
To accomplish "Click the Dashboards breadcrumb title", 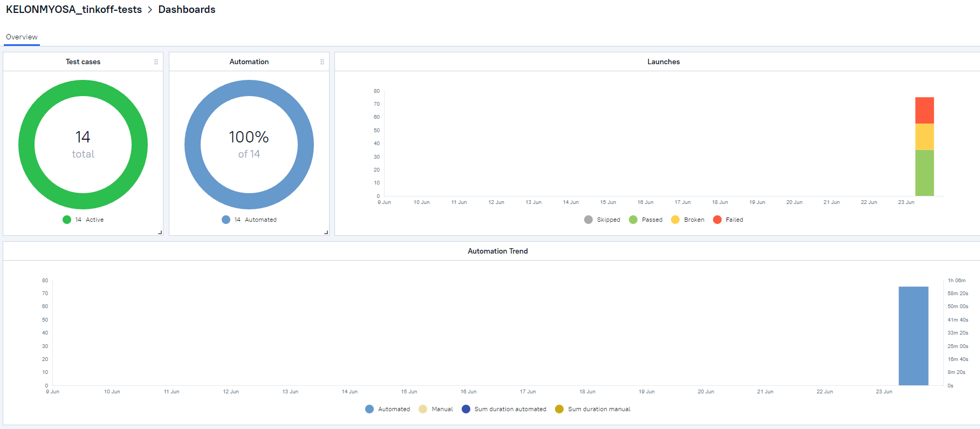I will pyautogui.click(x=187, y=10).
